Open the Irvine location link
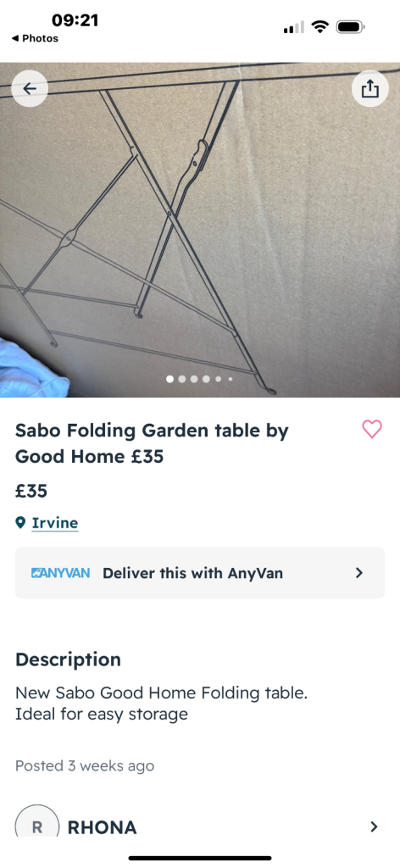The image size is (400, 868). coord(55,522)
